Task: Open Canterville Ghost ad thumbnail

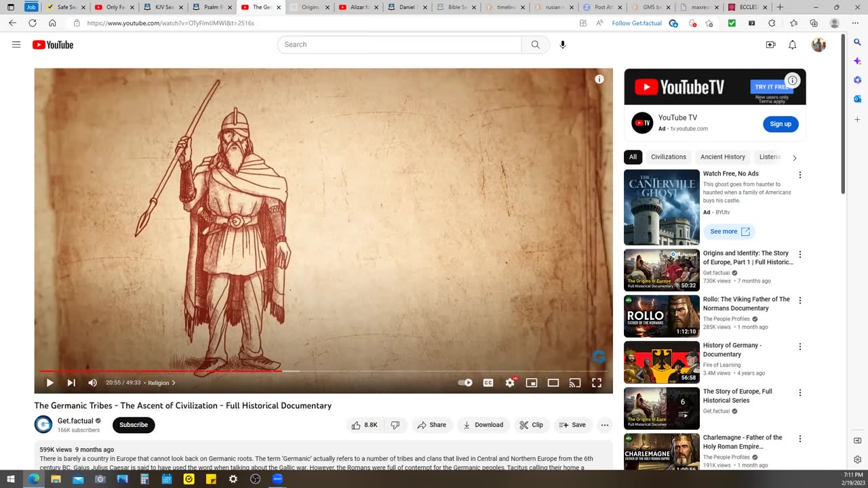Action: point(662,207)
